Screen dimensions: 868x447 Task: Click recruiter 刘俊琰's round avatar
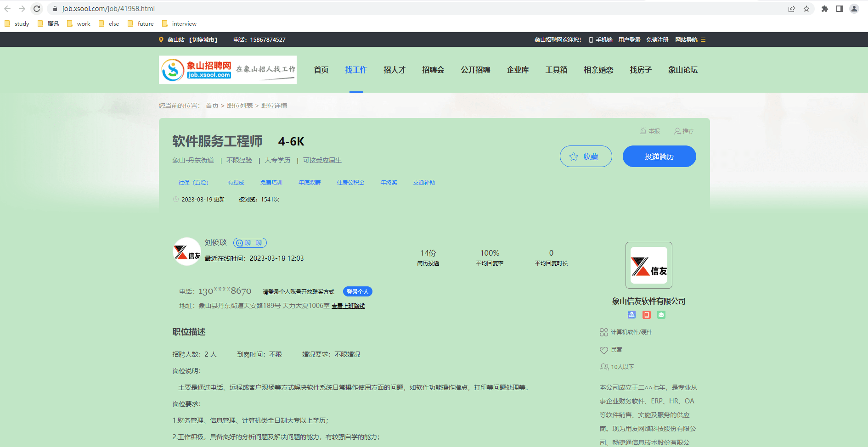click(x=187, y=251)
